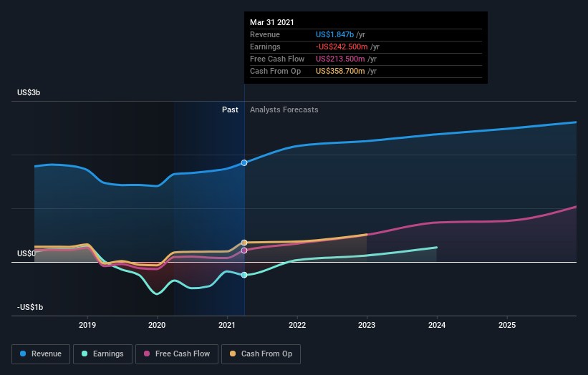The height and width of the screenshot is (375, 588).
Task: Click the US$358.700m cash from op value
Action: click(340, 71)
